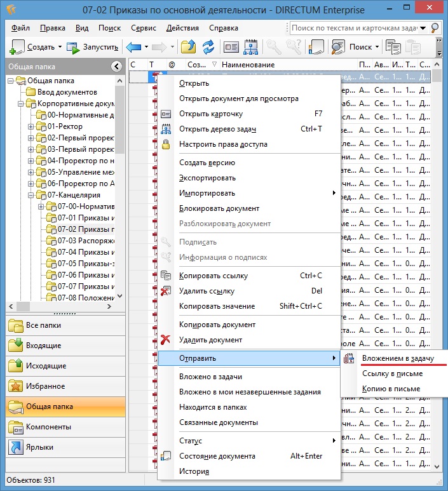Screen dimensions: 448x491
Task: Open the Создать dropdown arrow
Action: tap(60, 47)
